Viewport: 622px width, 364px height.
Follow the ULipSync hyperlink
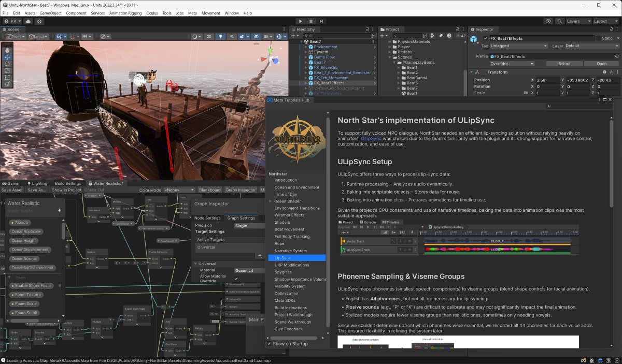tap(371, 139)
